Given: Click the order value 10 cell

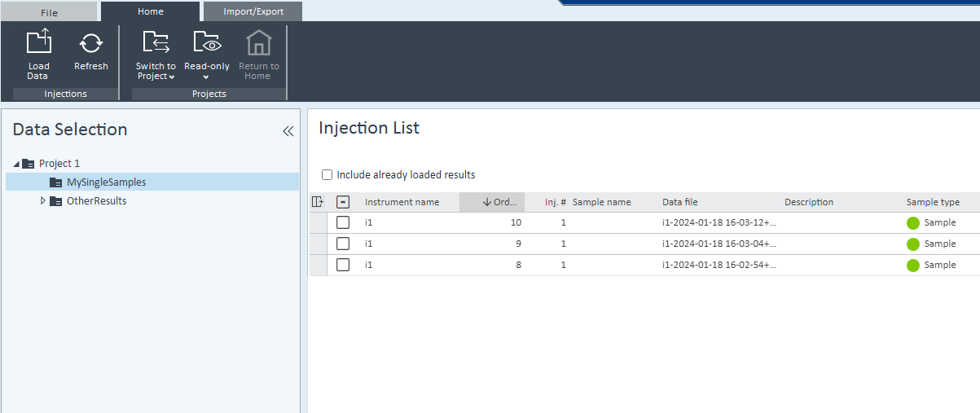Looking at the screenshot, I should click(x=516, y=222).
